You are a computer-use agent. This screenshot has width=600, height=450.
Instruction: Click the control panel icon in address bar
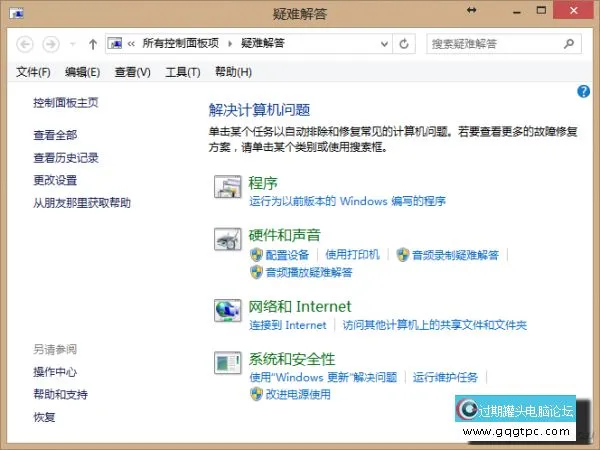pyautogui.click(x=115, y=43)
